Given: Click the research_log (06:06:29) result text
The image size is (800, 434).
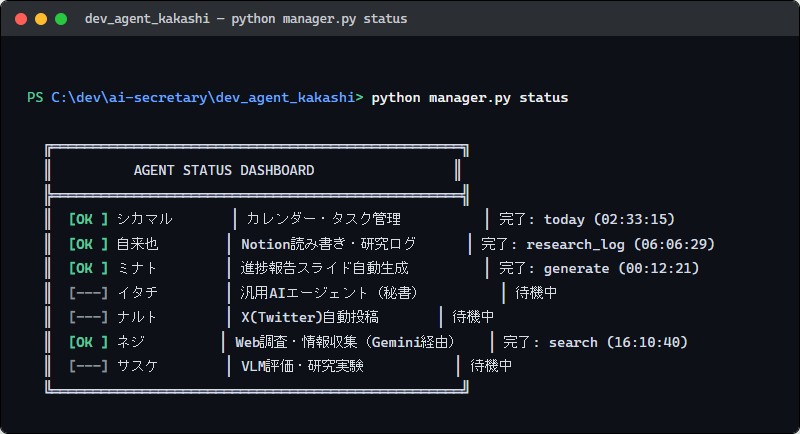Looking at the screenshot, I should pyautogui.click(x=620, y=244).
